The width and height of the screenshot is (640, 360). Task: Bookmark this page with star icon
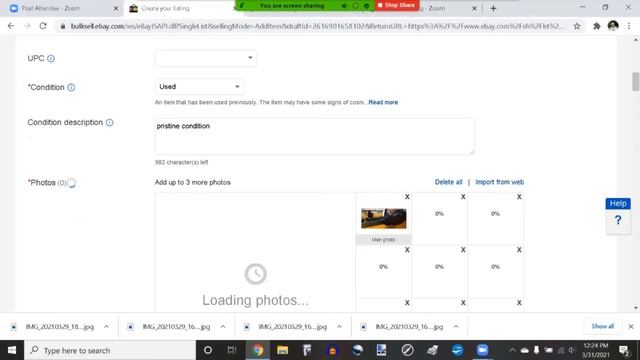577,26
